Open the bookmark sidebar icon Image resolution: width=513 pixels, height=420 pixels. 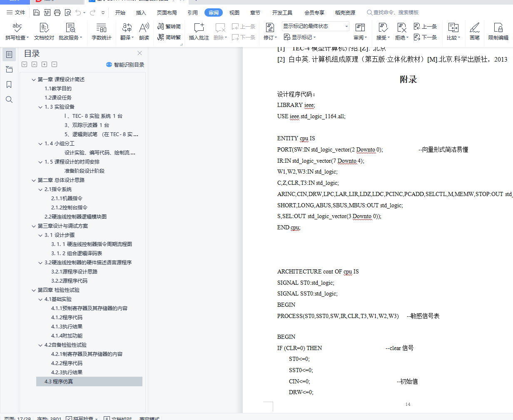[x=9, y=84]
